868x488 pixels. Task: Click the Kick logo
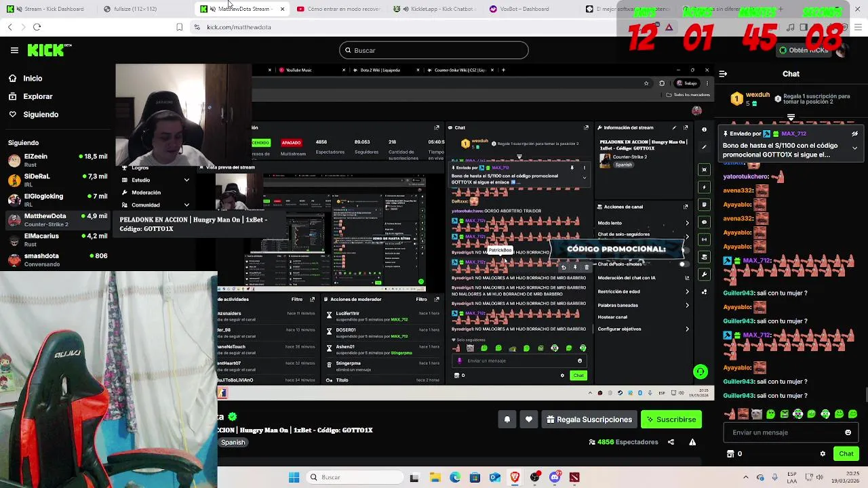click(x=49, y=50)
